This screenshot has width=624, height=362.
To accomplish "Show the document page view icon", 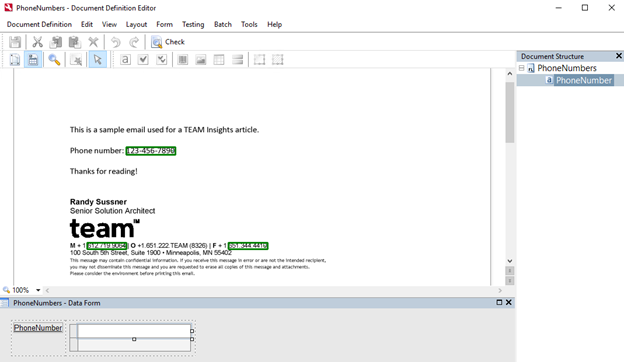I will pyautogui.click(x=15, y=60).
